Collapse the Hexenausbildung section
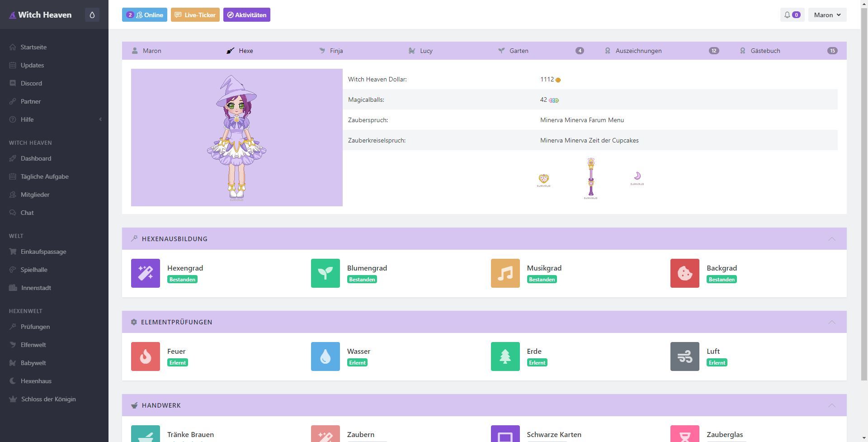868x442 pixels. [831, 239]
